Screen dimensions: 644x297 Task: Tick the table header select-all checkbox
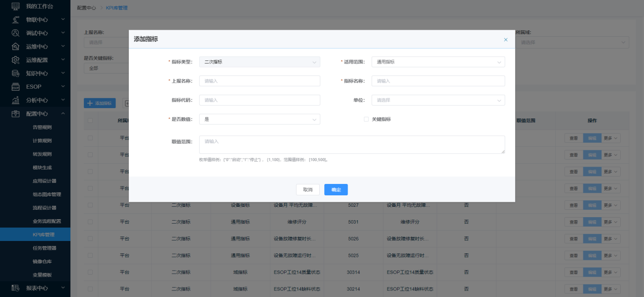pyautogui.click(x=90, y=120)
